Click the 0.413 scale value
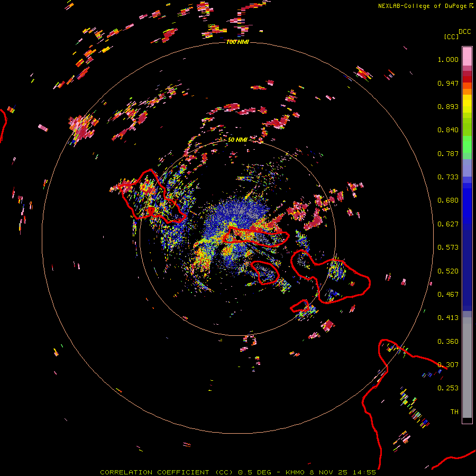 click(x=448, y=318)
